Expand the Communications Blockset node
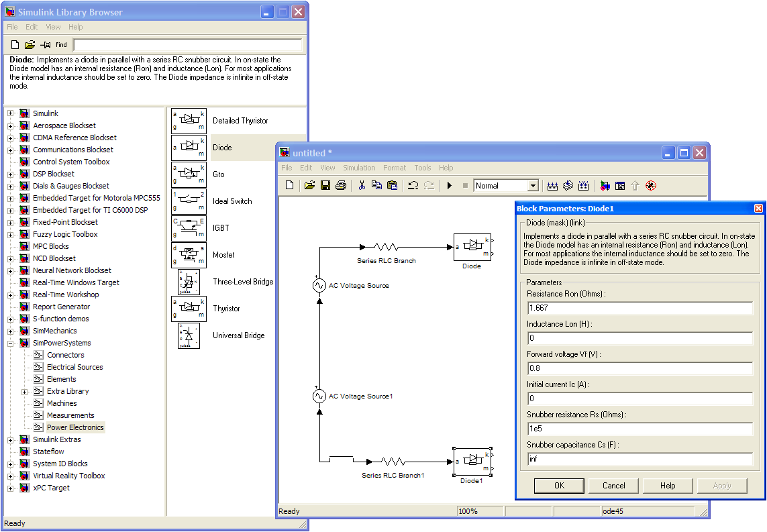 pos(10,150)
